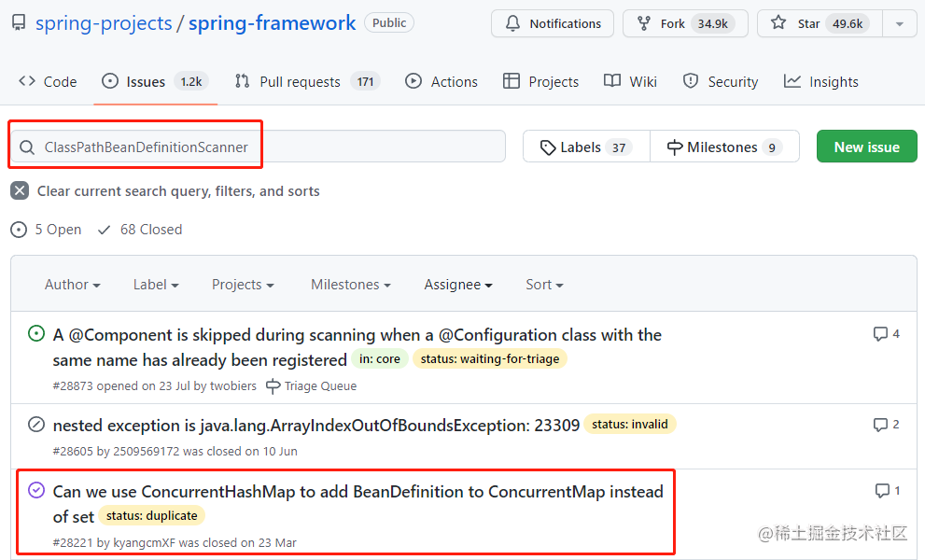Click the magnifier icon in search box
Viewport: 925px width, 560px height.
click(27, 147)
